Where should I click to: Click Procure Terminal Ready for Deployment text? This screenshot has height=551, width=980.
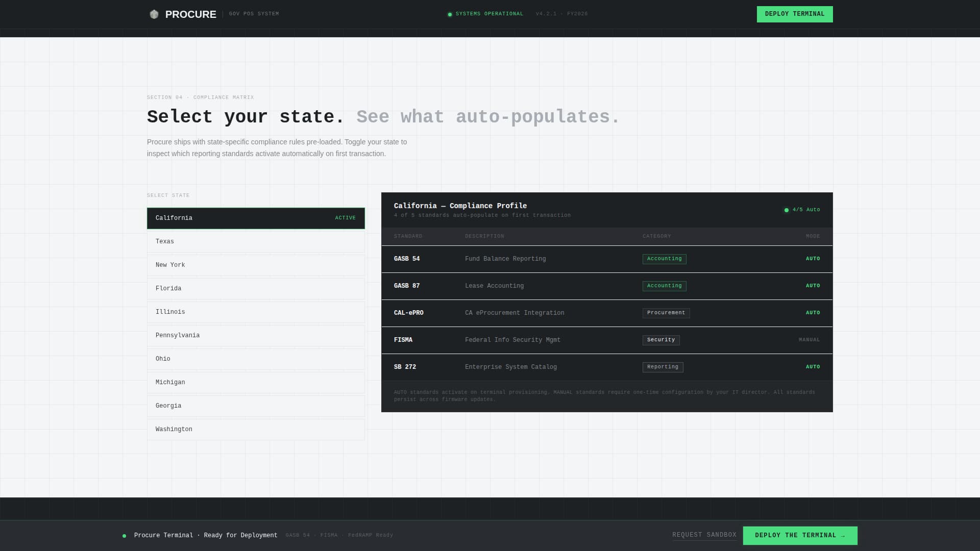206,536
